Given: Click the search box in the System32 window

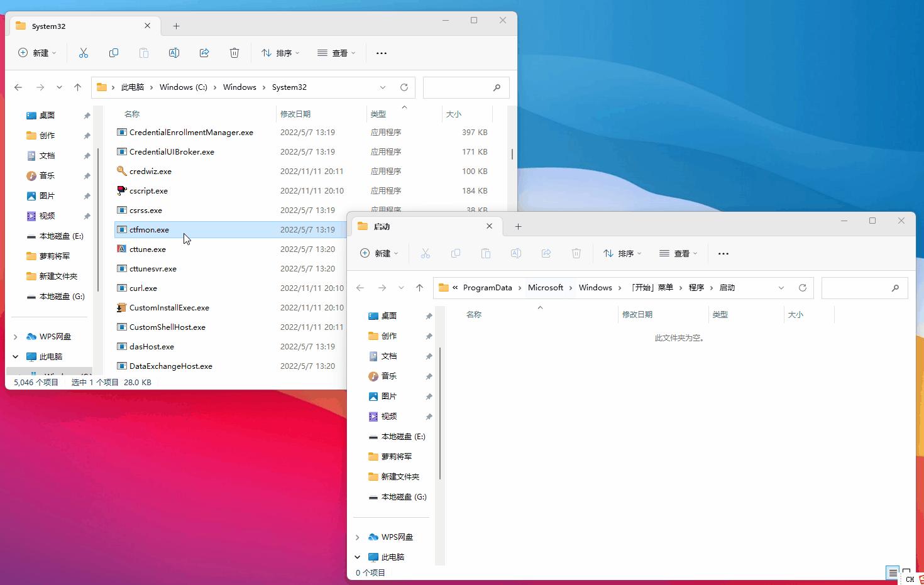Looking at the screenshot, I should pyautogui.click(x=466, y=87).
